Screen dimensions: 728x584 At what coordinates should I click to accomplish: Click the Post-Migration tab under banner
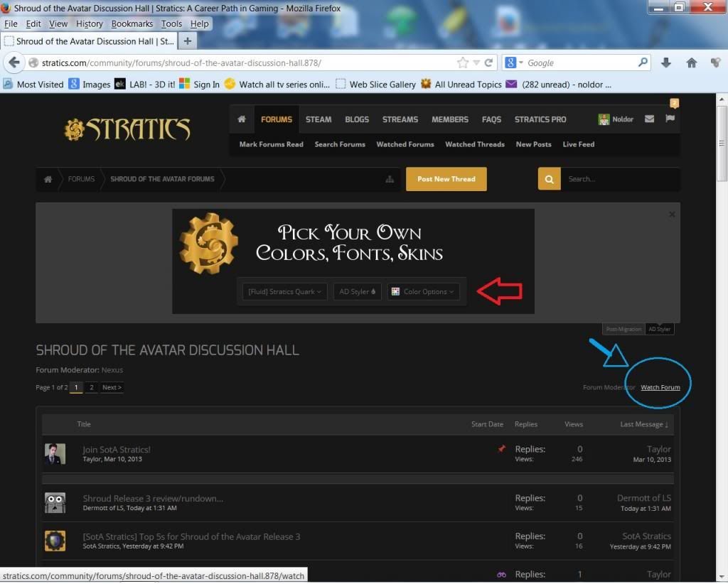click(623, 329)
